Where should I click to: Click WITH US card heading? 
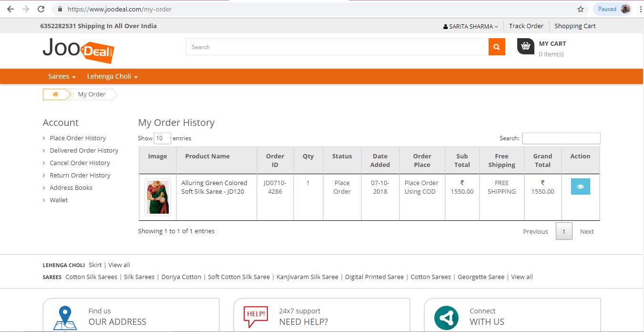pyautogui.click(x=487, y=322)
